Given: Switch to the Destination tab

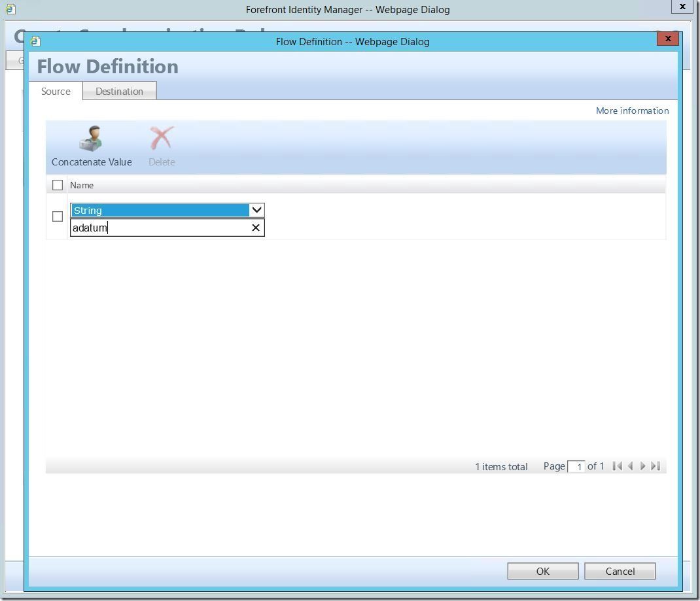Looking at the screenshot, I should click(120, 91).
